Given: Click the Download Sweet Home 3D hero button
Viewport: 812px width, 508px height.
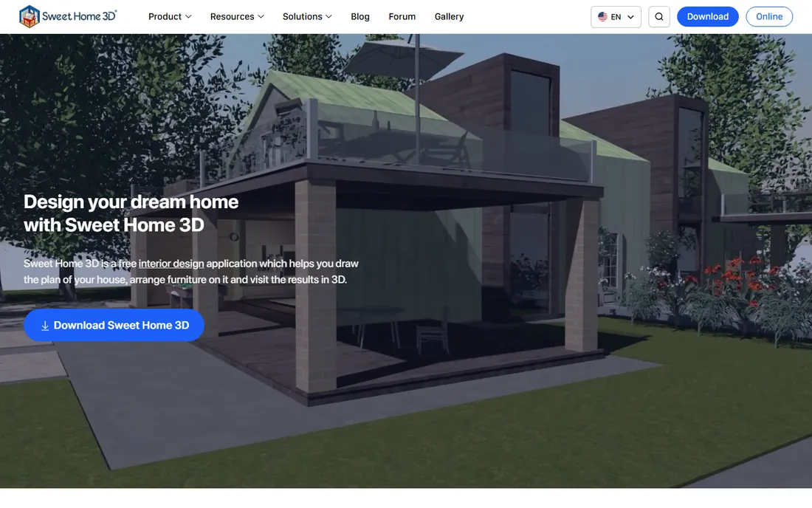Looking at the screenshot, I should [x=114, y=325].
